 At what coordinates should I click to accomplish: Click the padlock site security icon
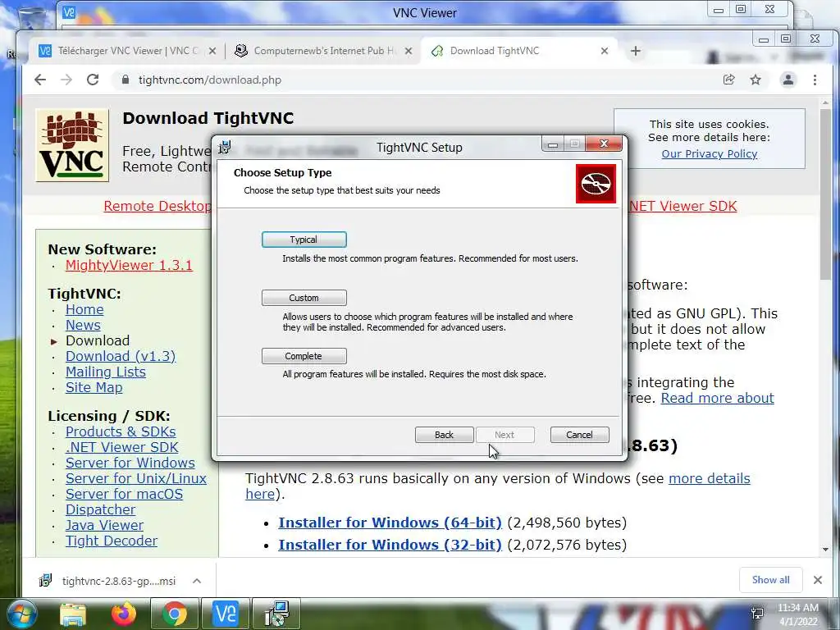pyautogui.click(x=126, y=80)
